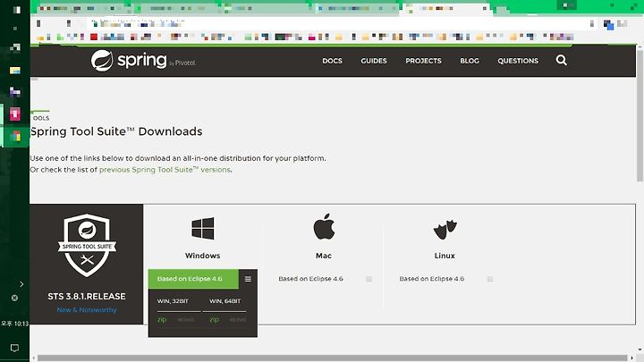The width and height of the screenshot is (644, 362).
Task: Select Mac Based on Eclipse 4.6
Action: click(x=311, y=279)
